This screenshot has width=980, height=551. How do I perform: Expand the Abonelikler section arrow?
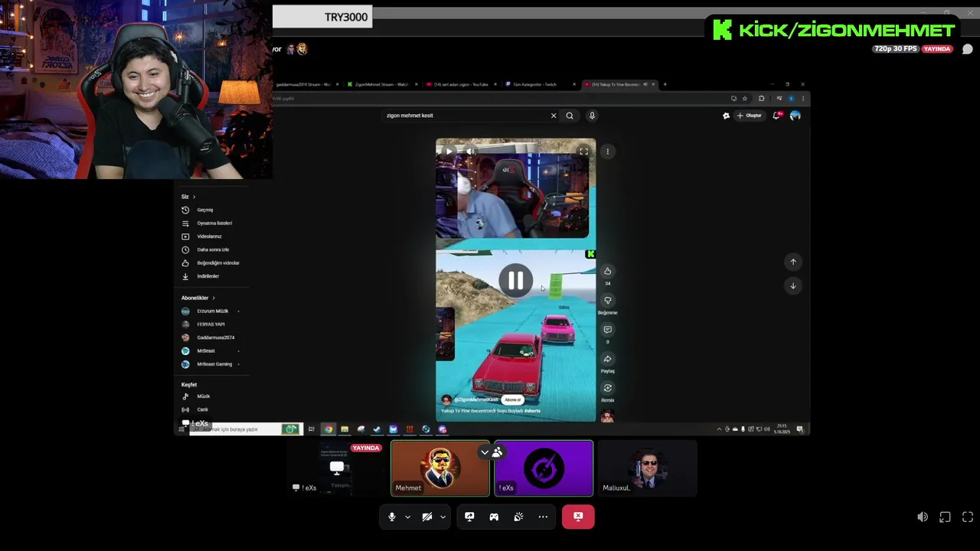pos(214,298)
